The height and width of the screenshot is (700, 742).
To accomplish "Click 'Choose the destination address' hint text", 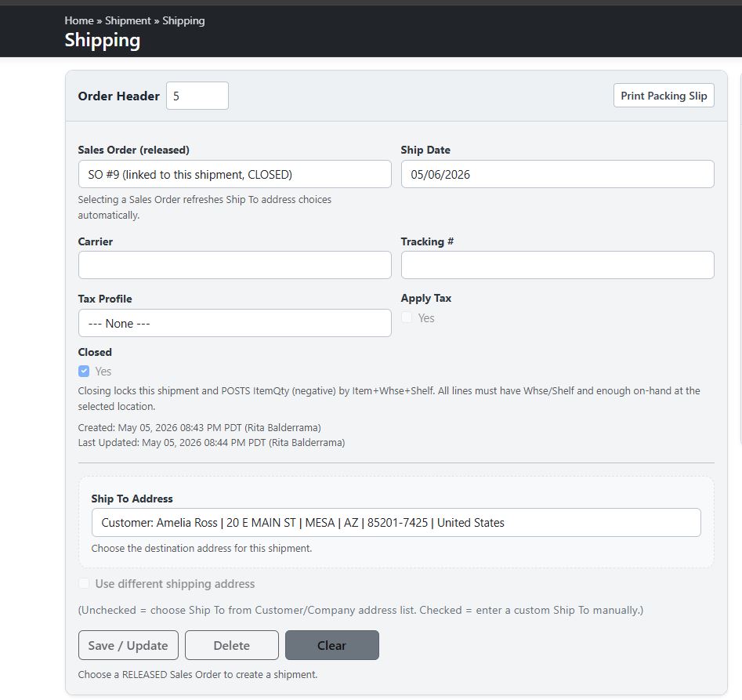I will pyautogui.click(x=201, y=548).
